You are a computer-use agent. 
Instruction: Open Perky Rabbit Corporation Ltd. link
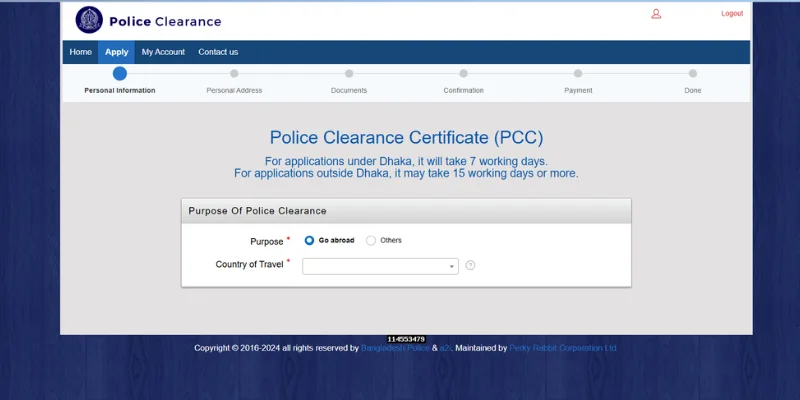564,348
